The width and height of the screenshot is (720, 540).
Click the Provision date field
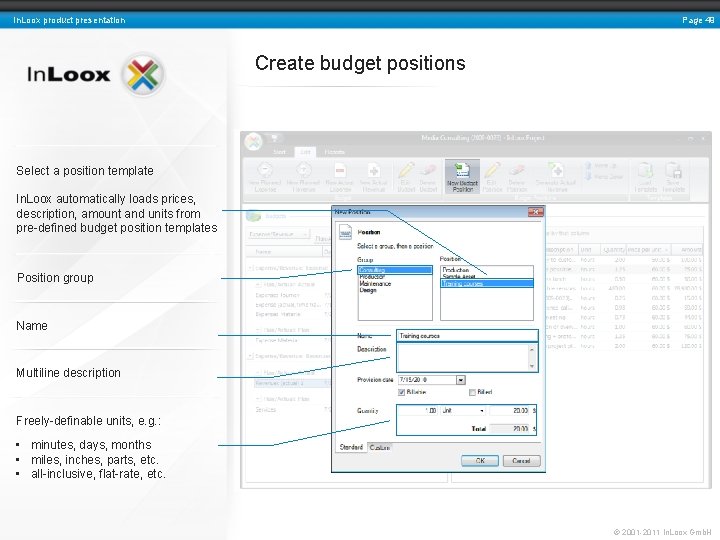click(x=427, y=380)
